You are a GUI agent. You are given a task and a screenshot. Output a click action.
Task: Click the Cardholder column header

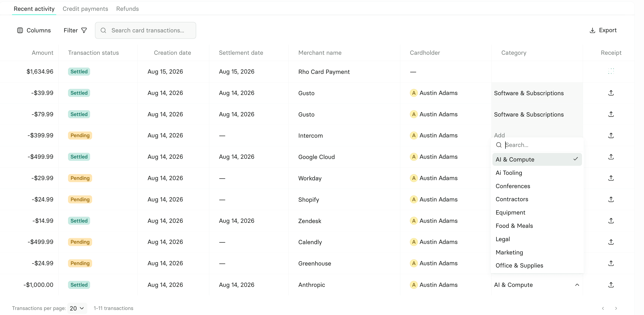(425, 53)
